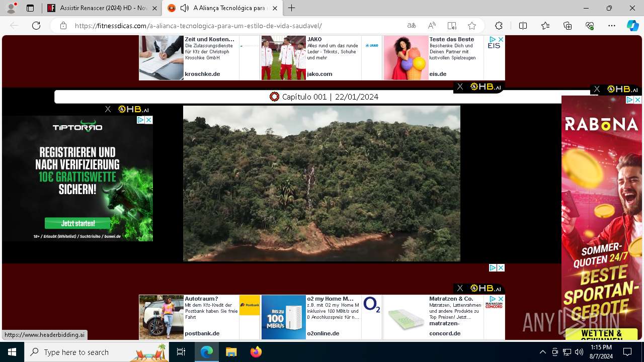Close the Assistir Renascer tab

154,8
